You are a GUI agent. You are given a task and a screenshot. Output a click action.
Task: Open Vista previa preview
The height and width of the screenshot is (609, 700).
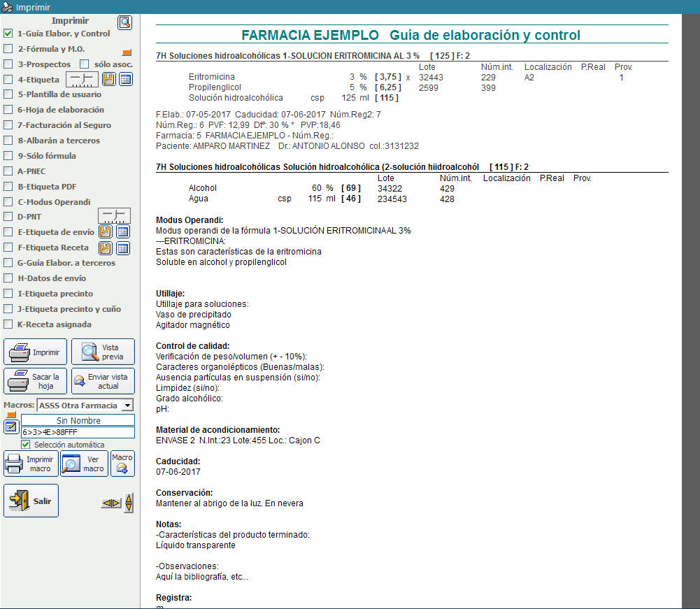[x=103, y=352]
